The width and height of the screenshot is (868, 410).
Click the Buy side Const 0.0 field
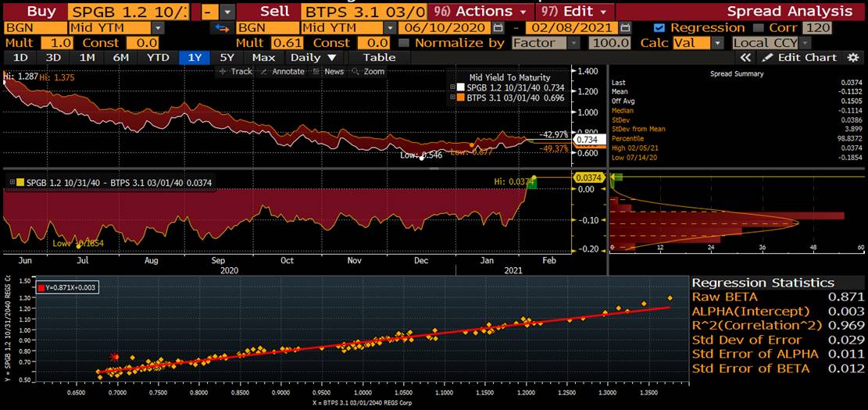(142, 43)
